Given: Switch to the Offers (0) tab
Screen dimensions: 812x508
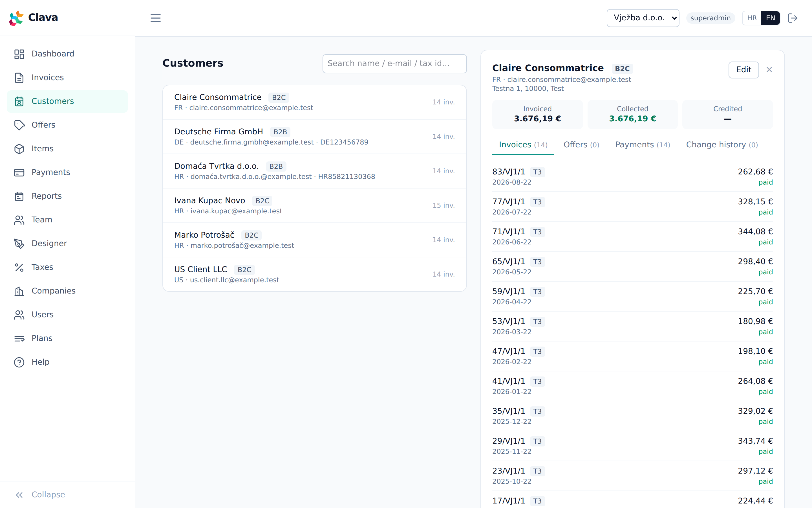Looking at the screenshot, I should click(x=581, y=145).
